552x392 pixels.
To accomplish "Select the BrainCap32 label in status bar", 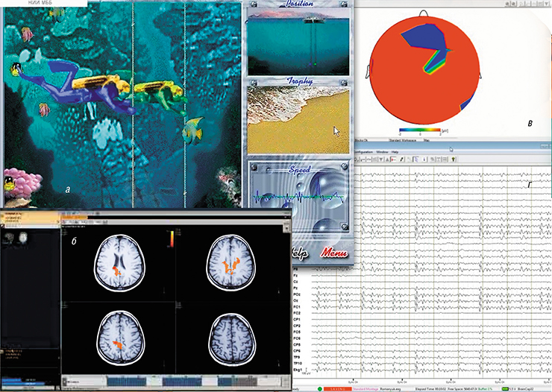I will 525,389.
